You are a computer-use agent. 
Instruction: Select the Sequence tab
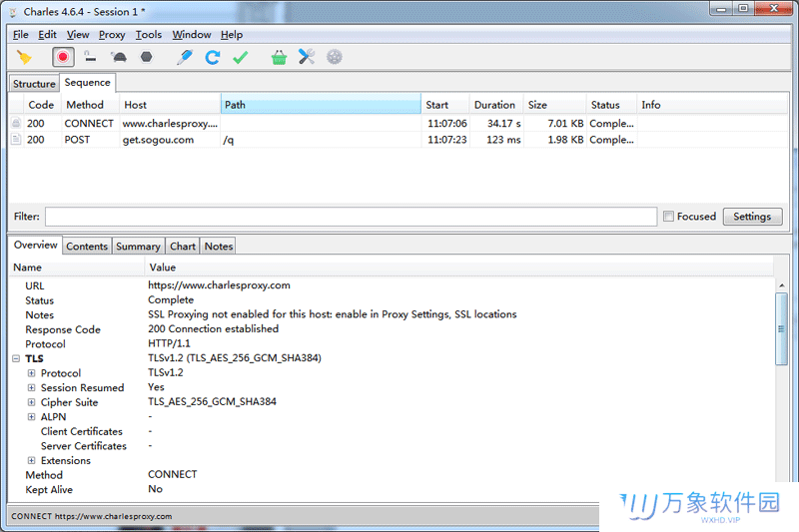click(x=87, y=83)
